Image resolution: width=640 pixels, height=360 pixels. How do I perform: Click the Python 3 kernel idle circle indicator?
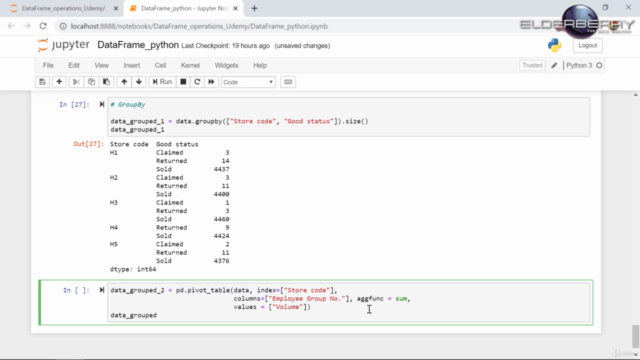[x=599, y=65]
